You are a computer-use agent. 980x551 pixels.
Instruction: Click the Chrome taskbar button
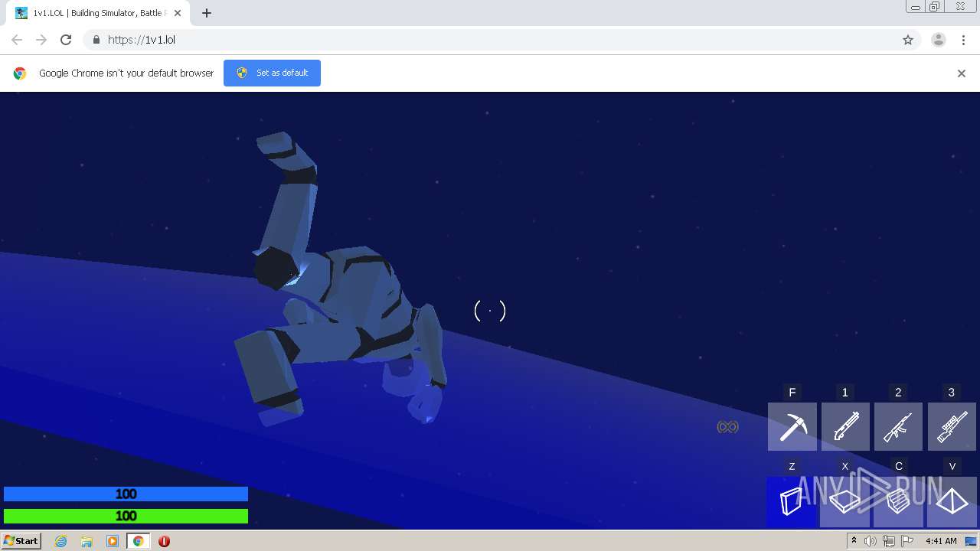(x=138, y=541)
